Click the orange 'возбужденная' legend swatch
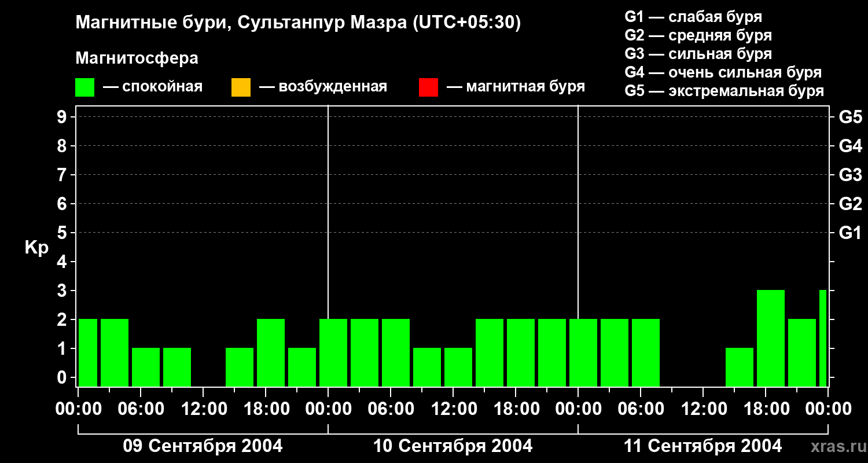 pos(241,87)
